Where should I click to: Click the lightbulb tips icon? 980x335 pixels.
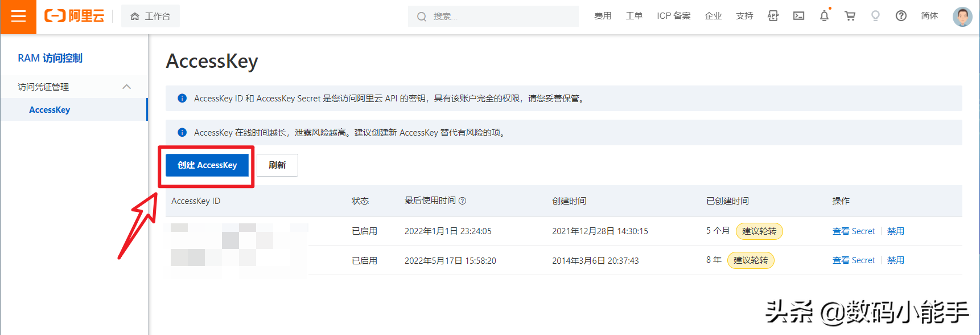(875, 16)
